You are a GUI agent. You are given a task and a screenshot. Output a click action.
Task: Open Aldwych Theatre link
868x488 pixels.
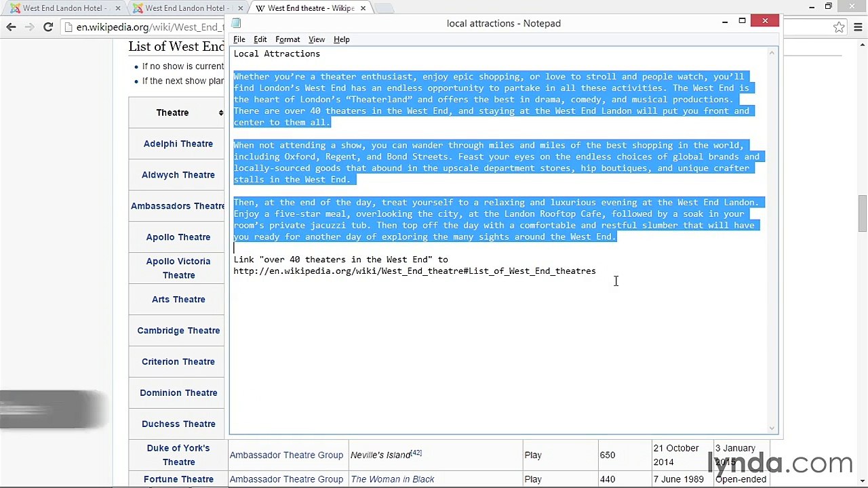click(x=178, y=175)
